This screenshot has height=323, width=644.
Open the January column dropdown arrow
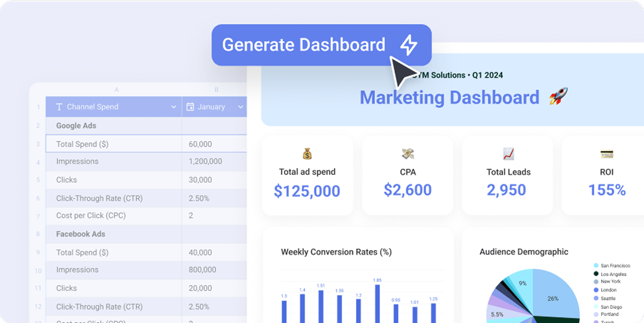click(240, 107)
